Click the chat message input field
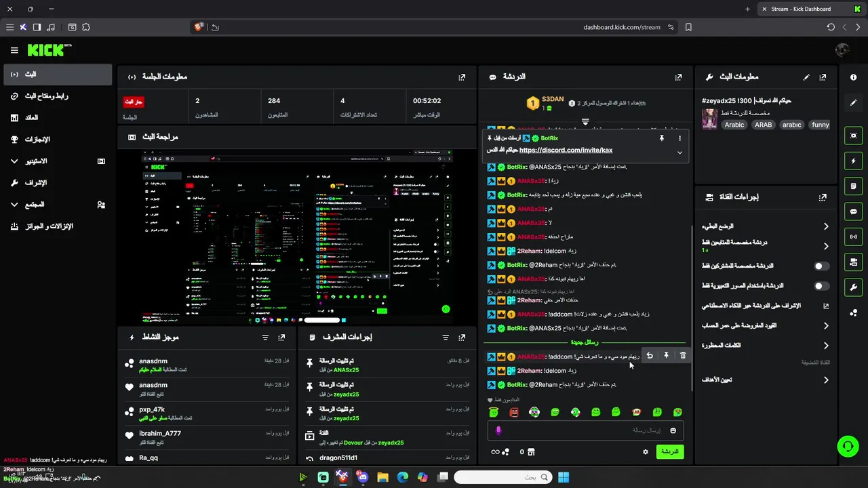This screenshot has width=868, height=488. (x=585, y=430)
